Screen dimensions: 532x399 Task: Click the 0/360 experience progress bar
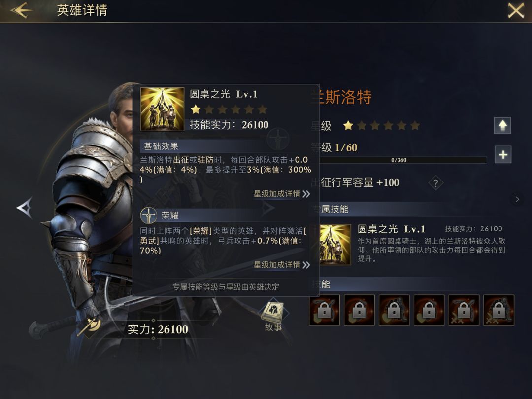(x=399, y=160)
